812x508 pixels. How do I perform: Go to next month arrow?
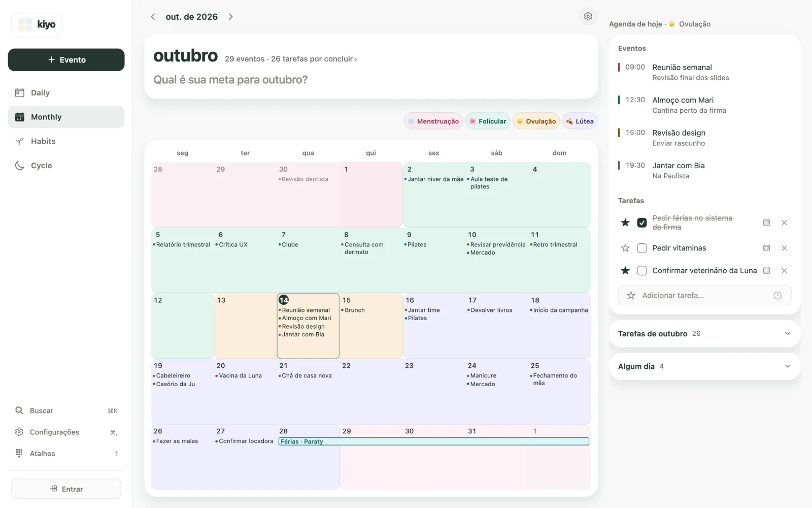tap(231, 17)
